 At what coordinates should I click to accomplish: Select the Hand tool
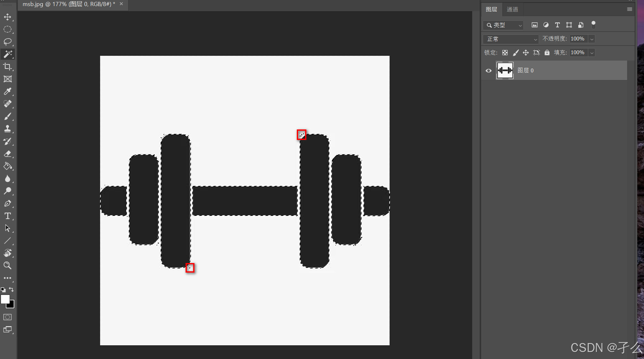coord(7,253)
